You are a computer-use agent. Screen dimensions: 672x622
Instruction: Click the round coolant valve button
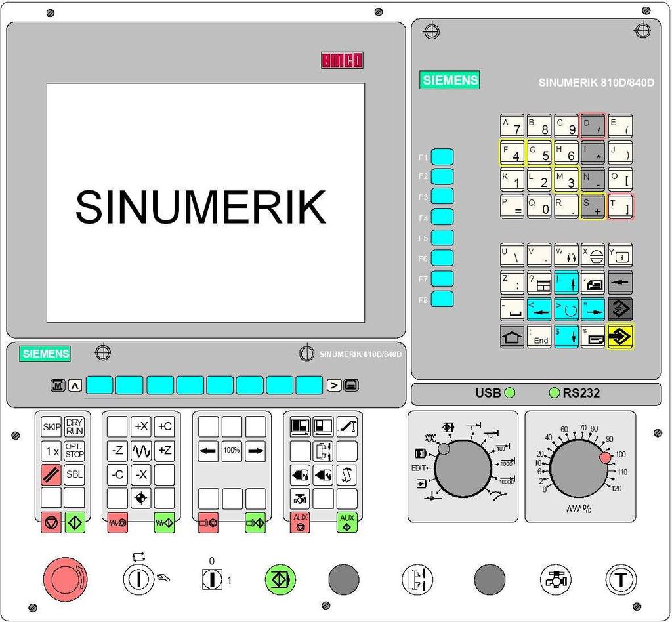(x=555, y=579)
